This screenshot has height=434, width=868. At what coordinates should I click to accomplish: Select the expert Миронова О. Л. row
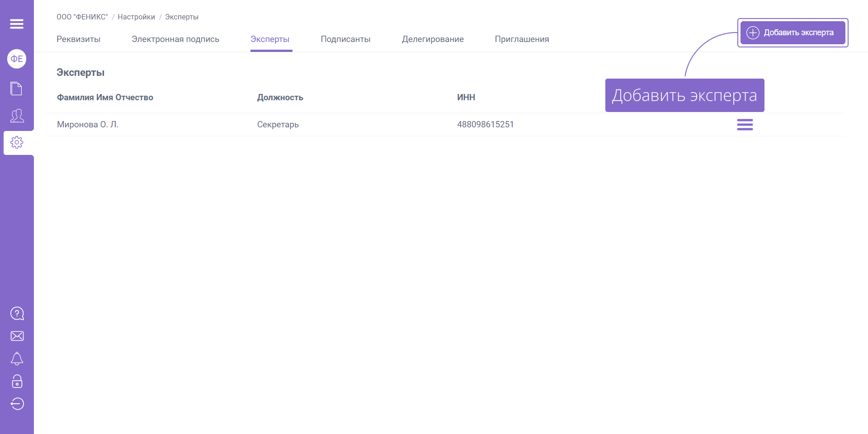[x=87, y=124]
